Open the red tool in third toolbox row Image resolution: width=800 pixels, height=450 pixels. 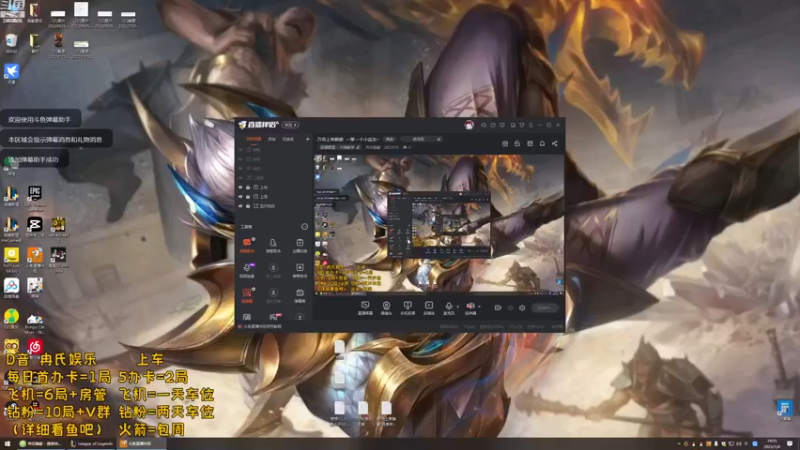coord(247,295)
